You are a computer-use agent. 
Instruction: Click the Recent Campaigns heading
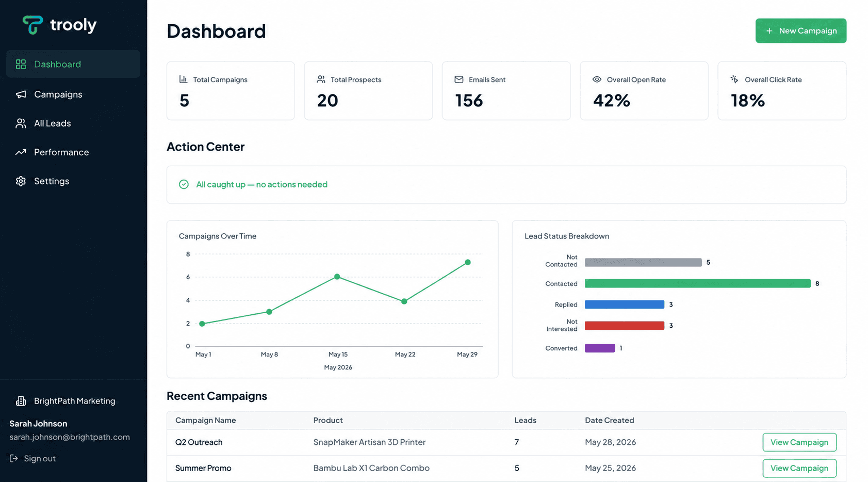pos(217,396)
